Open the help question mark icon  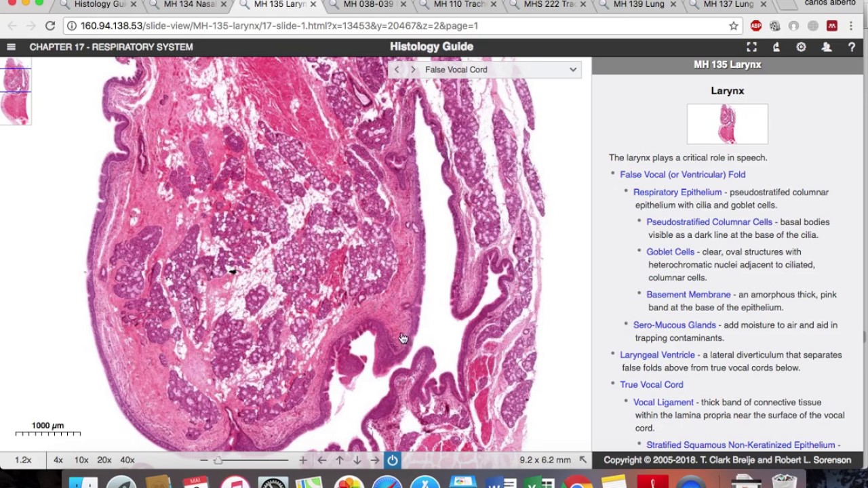pos(852,47)
